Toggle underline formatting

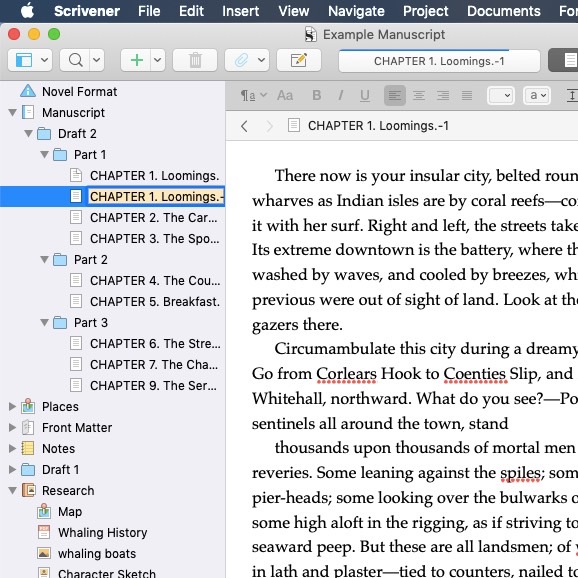coord(365,95)
